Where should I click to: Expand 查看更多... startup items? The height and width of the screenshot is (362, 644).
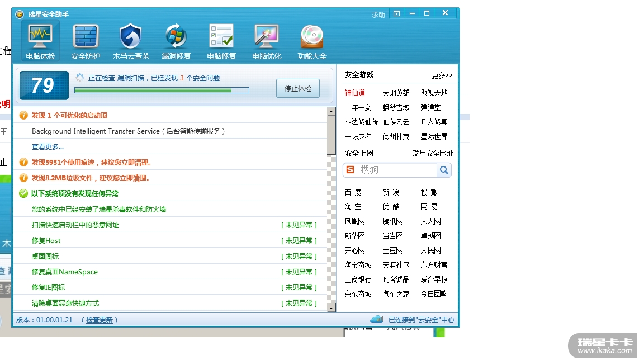click(48, 147)
